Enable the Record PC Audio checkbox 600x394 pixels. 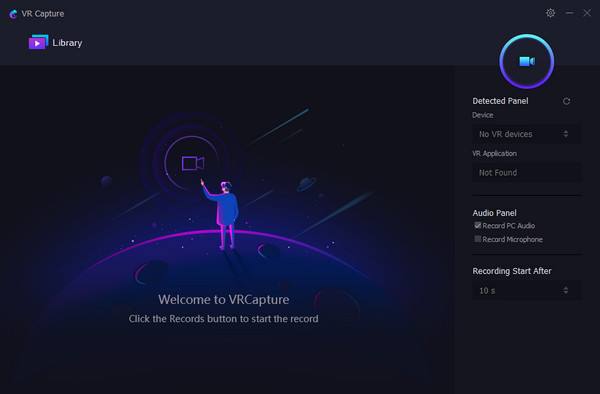[x=478, y=225]
